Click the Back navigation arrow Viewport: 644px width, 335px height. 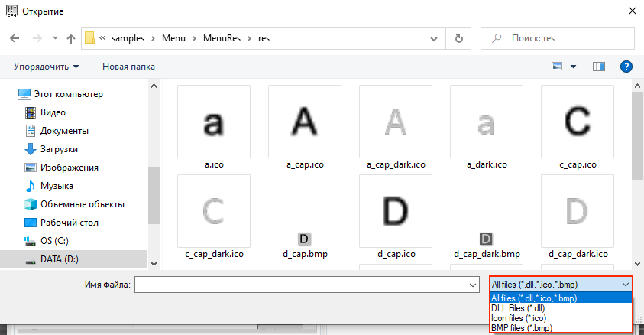coord(14,38)
